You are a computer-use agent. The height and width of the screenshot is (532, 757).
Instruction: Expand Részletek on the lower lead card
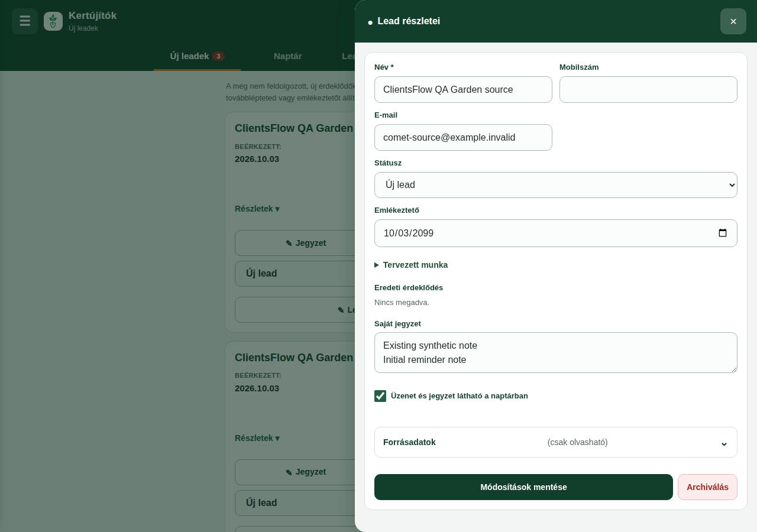point(257,438)
